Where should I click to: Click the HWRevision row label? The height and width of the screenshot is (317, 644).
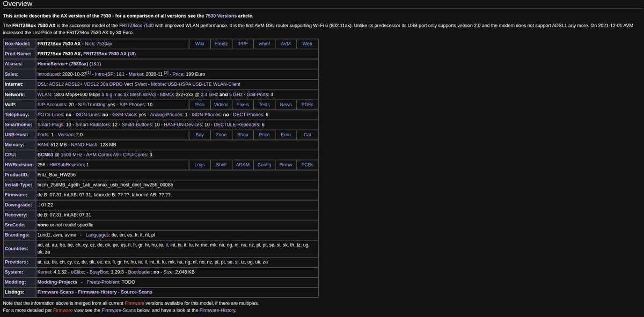19,165
